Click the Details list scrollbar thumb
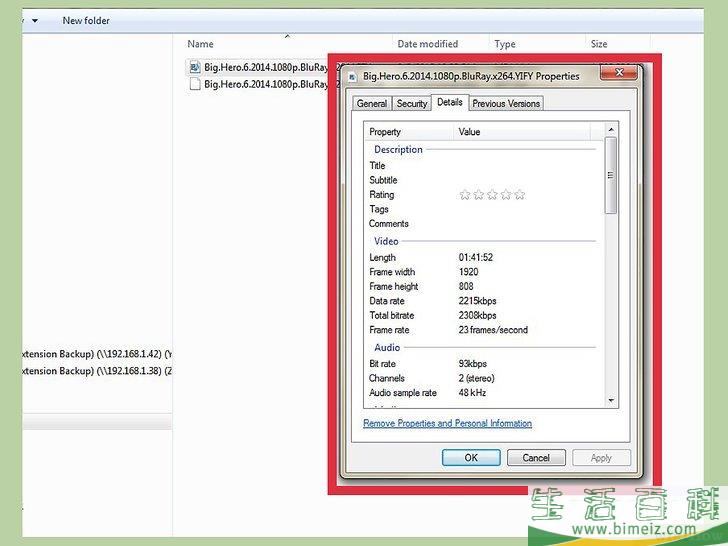The image size is (728, 546). tap(611, 175)
